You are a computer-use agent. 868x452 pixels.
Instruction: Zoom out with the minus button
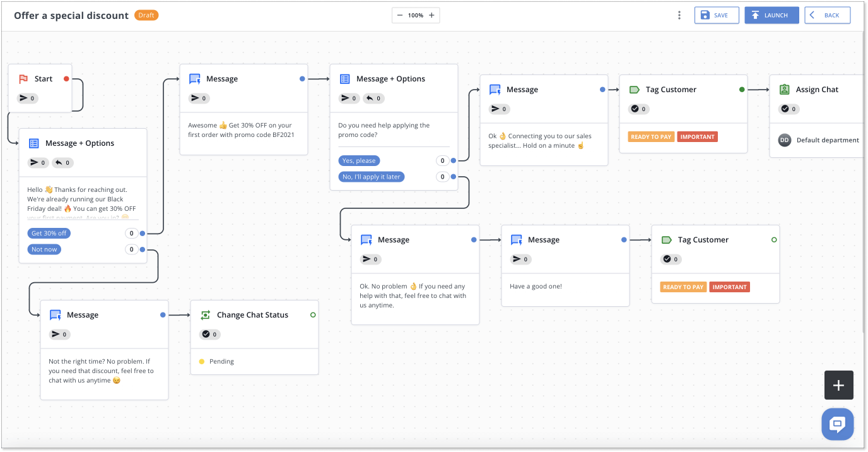[x=400, y=15]
